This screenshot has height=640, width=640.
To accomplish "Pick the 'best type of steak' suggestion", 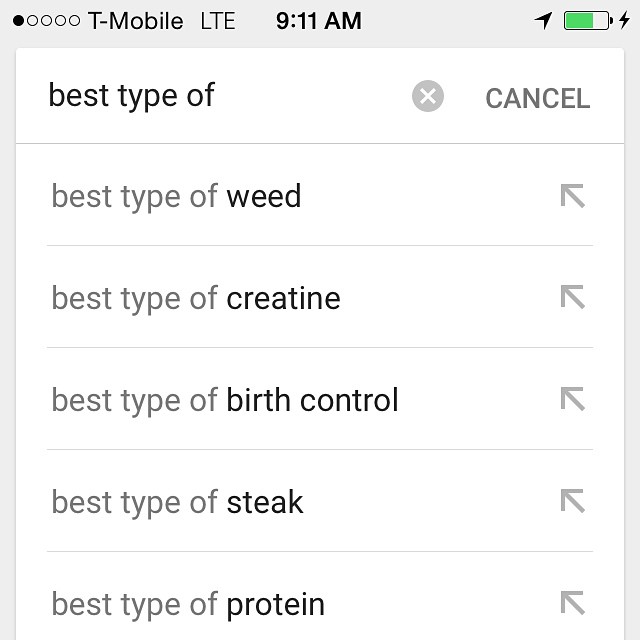I will tap(178, 502).
